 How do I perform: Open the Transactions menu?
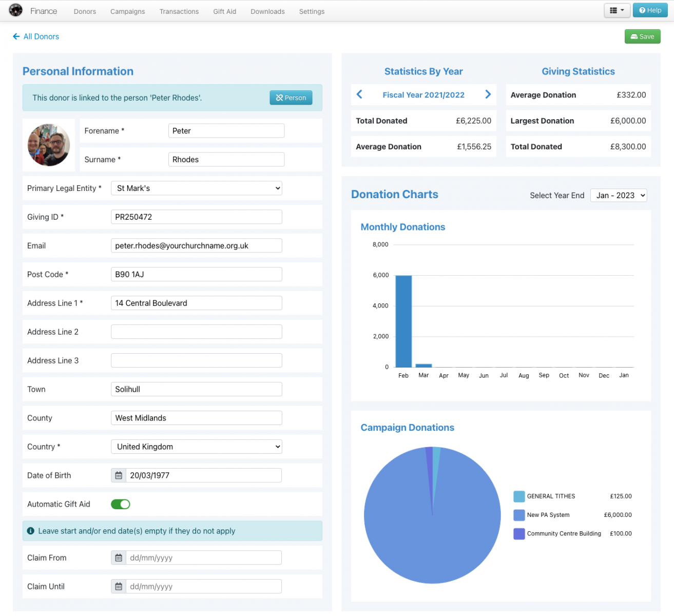click(179, 11)
